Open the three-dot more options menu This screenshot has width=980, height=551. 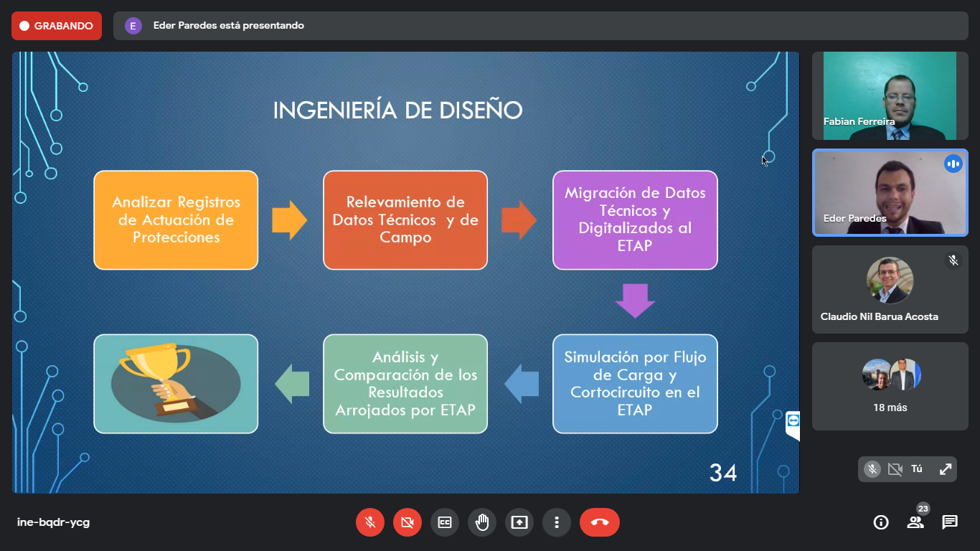click(557, 522)
